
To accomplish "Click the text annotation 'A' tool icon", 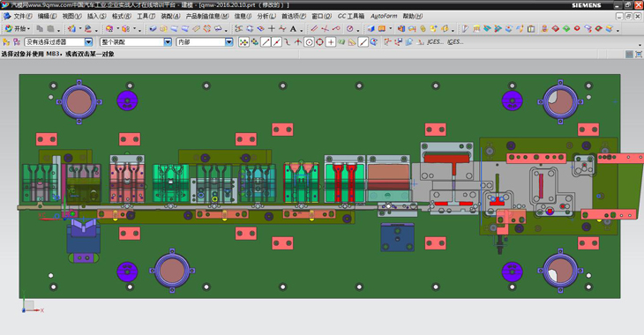I will 293,29.
